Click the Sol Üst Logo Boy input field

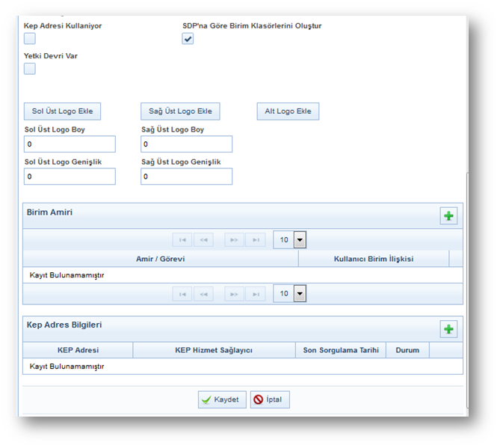[70, 144]
